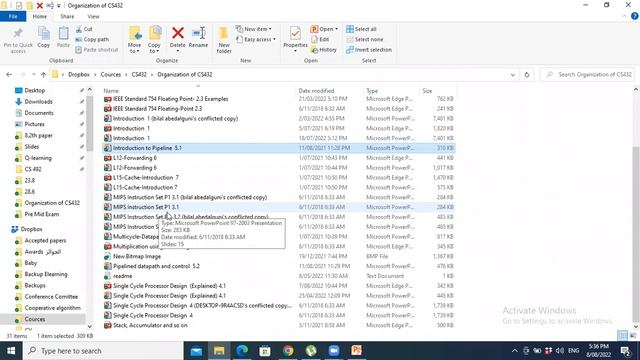Open PowerPoint from taskbar
The height and width of the screenshot is (360, 640).
pos(357,351)
